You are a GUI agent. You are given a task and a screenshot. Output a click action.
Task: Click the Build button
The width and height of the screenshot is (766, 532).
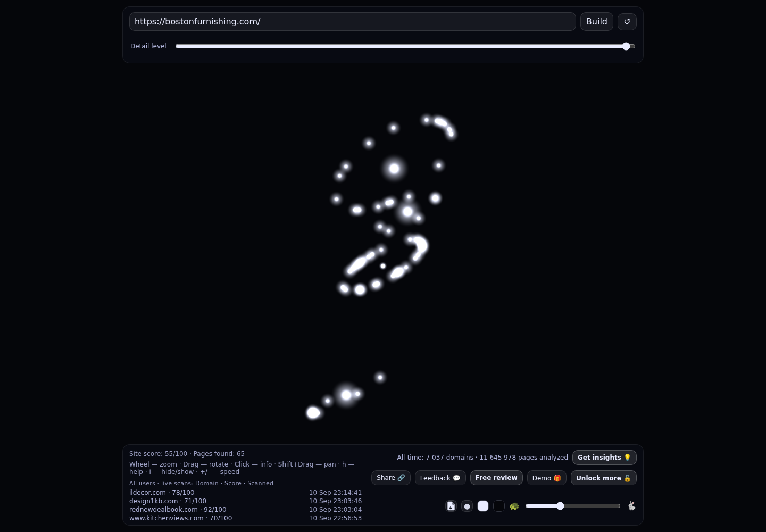coord(597,22)
